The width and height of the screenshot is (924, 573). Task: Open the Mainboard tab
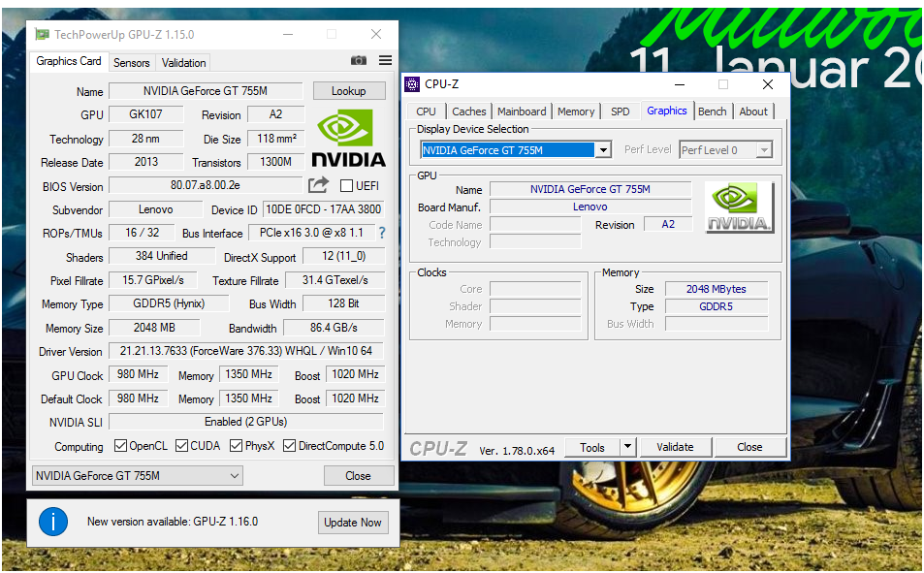coord(522,111)
